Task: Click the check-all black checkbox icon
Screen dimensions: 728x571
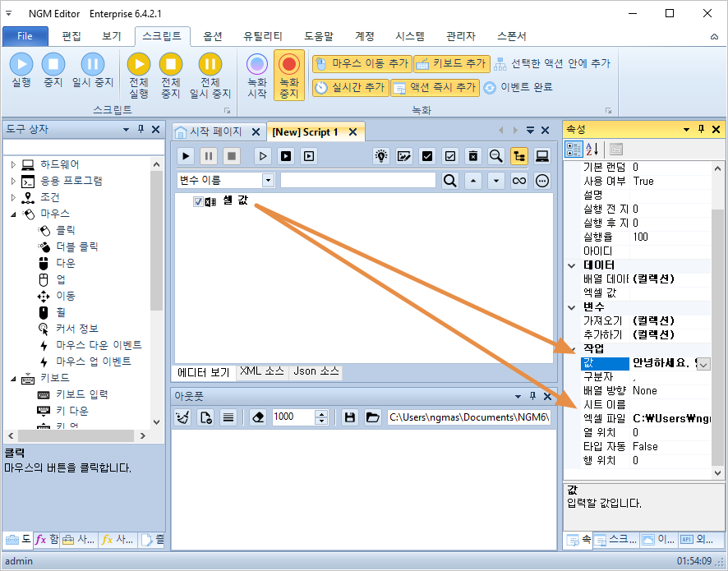Action: [427, 156]
